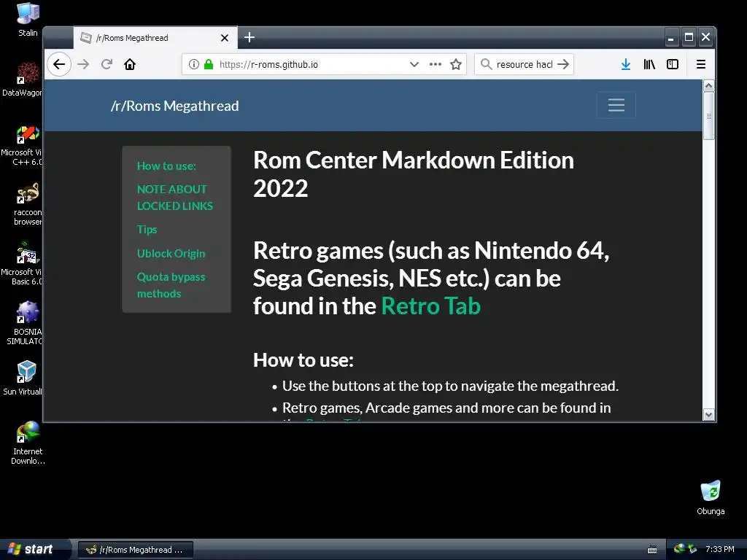This screenshot has width=747, height=560.
Task: Reload the current page
Action: coord(107,64)
